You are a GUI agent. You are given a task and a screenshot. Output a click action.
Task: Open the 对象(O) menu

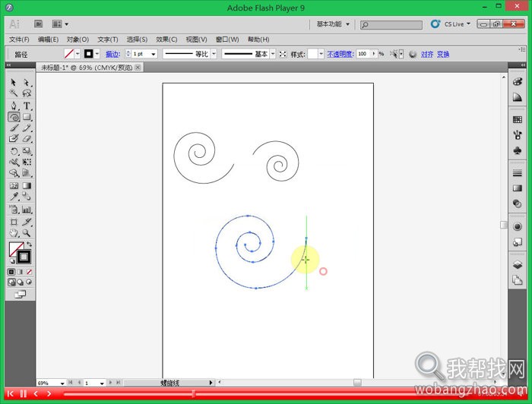point(78,39)
